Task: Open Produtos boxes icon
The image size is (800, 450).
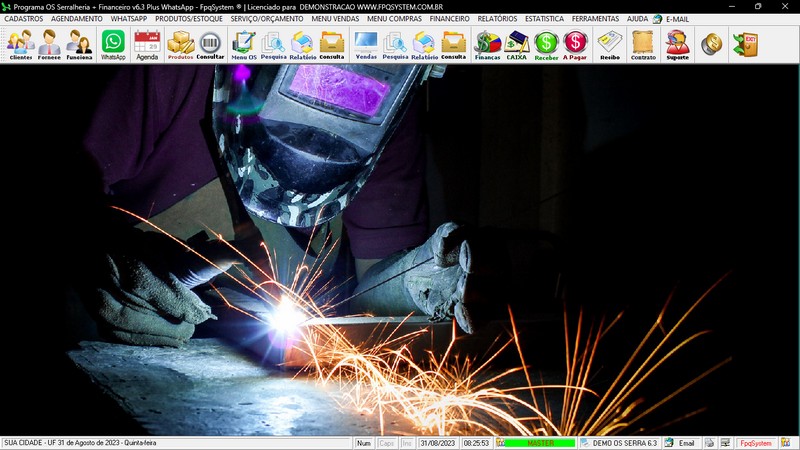Action: (180, 44)
